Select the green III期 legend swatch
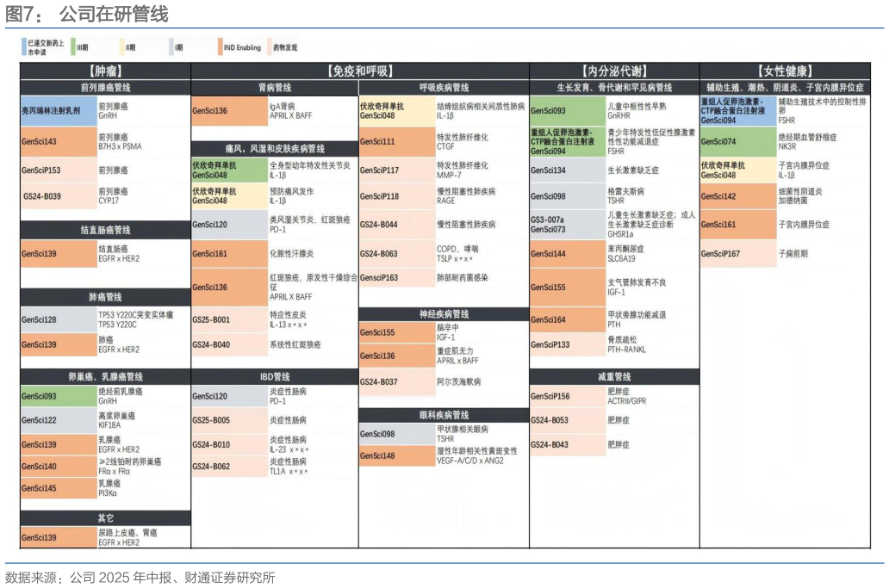889x588 pixels. pyautogui.click(x=74, y=46)
